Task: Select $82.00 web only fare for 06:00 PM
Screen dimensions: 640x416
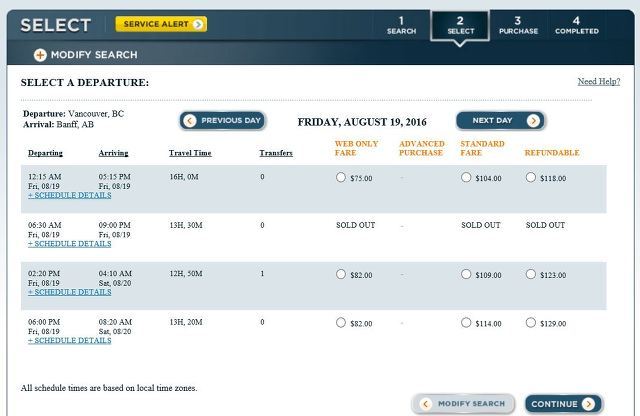Action: [x=341, y=323]
